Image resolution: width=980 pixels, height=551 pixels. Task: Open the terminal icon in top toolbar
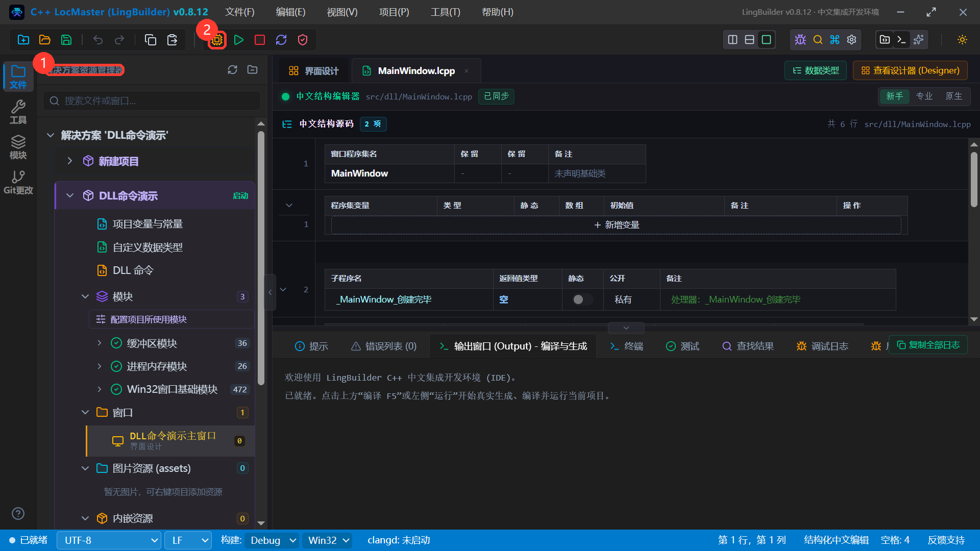[902, 40]
